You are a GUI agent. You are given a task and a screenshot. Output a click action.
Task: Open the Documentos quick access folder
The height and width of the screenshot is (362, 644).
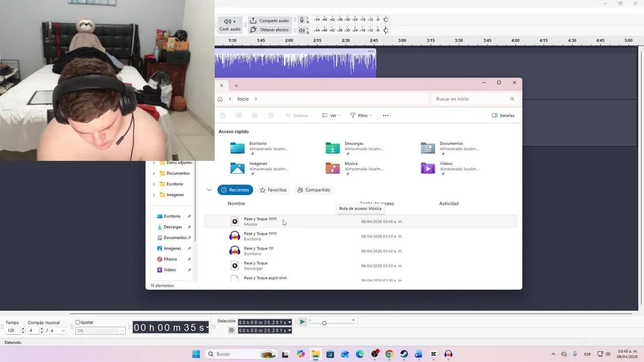450,148
